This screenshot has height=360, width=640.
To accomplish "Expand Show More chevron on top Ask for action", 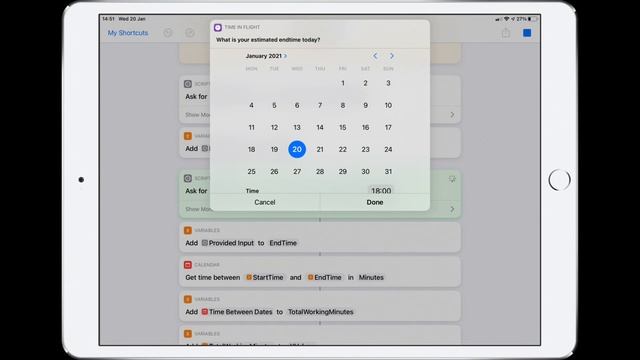I will click(452, 115).
